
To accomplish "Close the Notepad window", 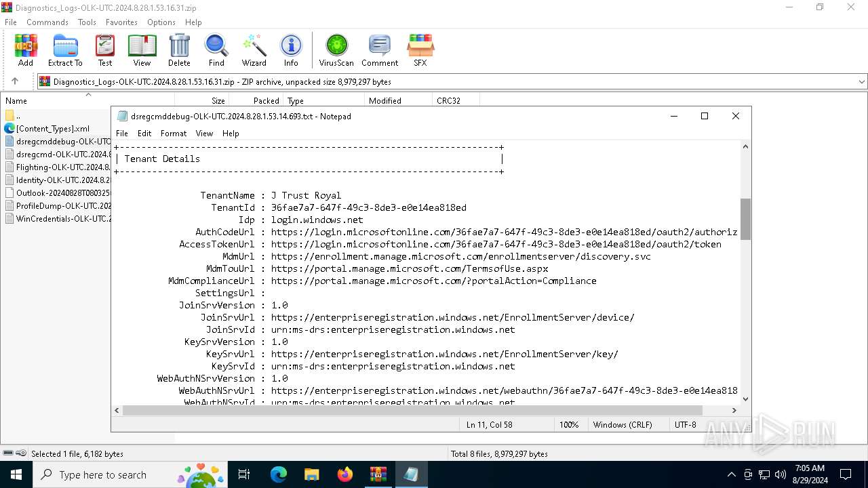I will (x=736, y=116).
